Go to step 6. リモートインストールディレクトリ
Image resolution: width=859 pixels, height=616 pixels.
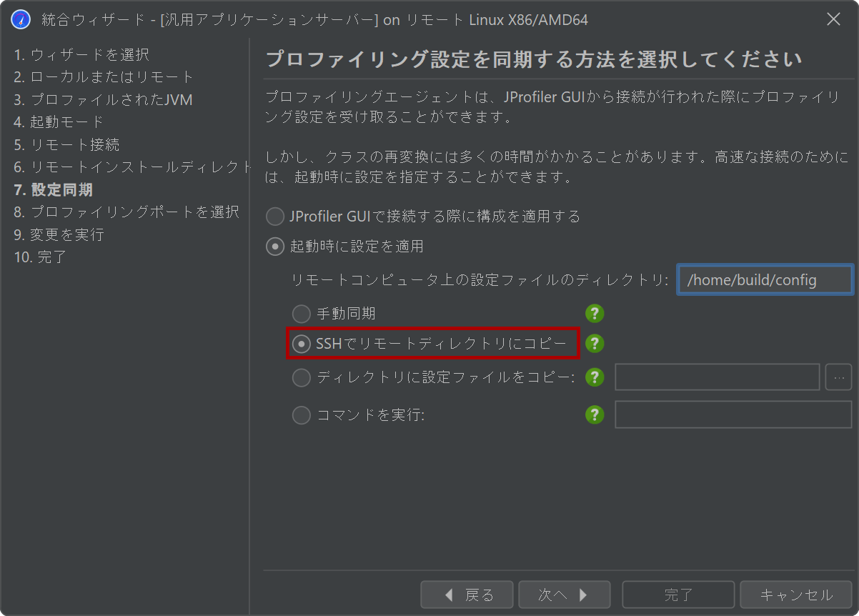coord(133,167)
